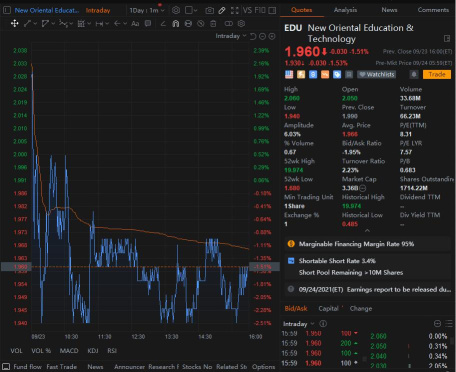Toggle the Watchlists heart button
This screenshot has width=456, height=372.
point(377,74)
